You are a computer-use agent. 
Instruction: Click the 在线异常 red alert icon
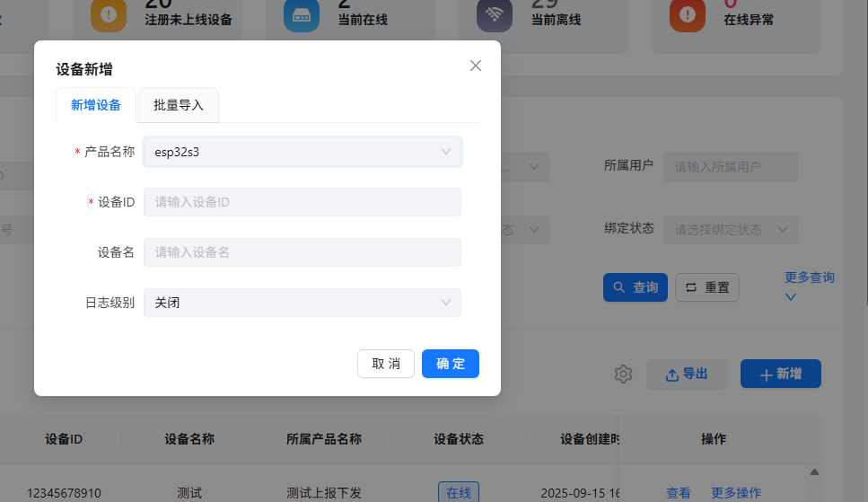pyautogui.click(x=688, y=15)
